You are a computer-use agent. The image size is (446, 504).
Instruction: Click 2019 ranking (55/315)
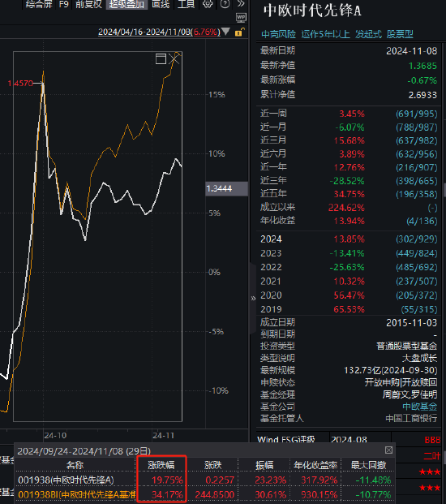pos(419,309)
